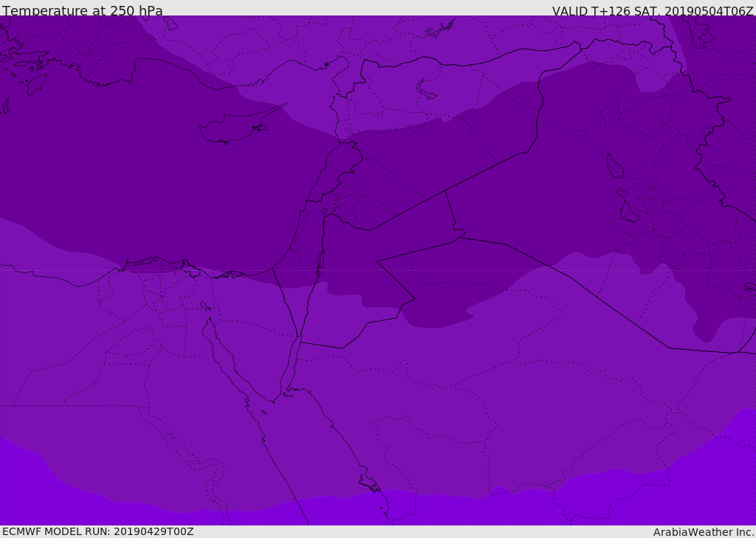
Task: Click the Dead Sea outline
Action: click(x=320, y=261)
